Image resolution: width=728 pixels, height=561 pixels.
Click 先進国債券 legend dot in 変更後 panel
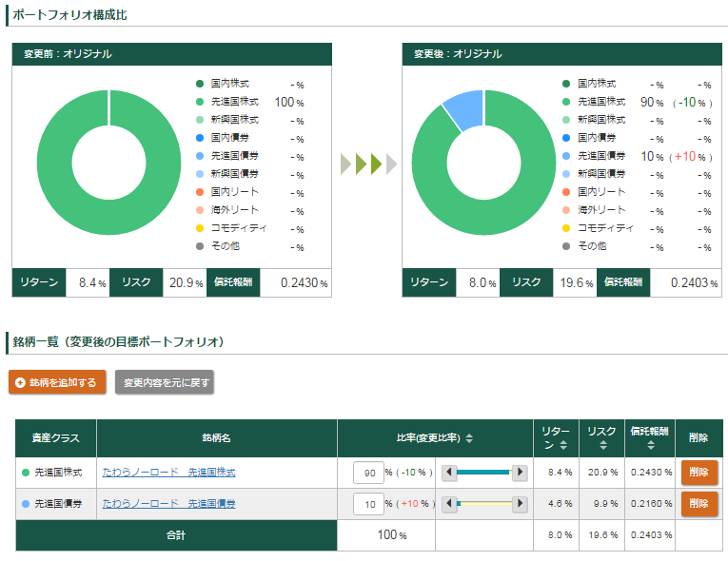(x=566, y=156)
